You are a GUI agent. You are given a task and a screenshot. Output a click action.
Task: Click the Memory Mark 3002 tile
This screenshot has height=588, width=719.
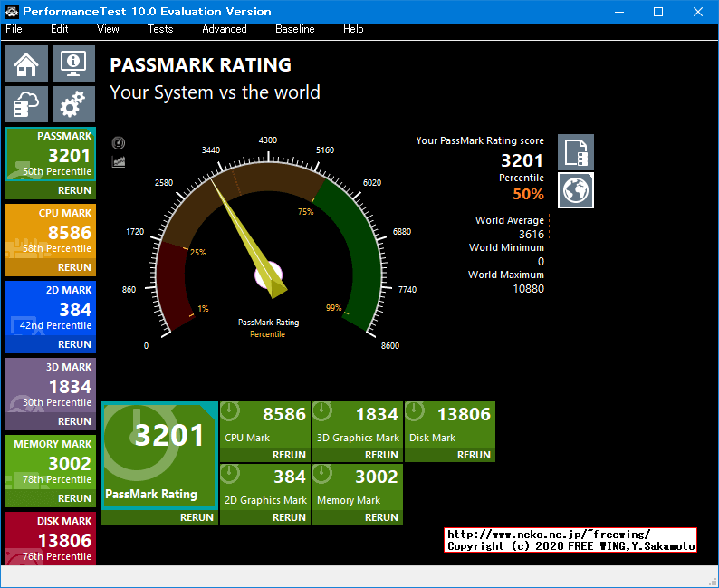coord(357,487)
